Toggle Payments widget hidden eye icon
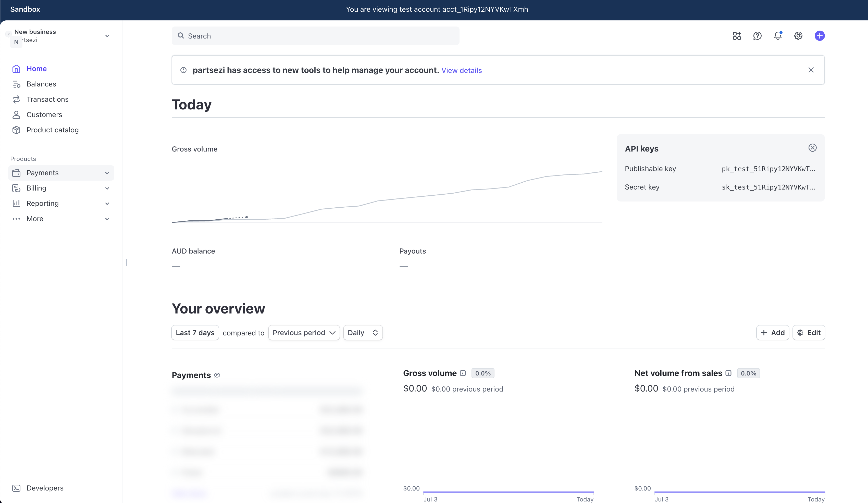This screenshot has width=868, height=503. (x=217, y=375)
